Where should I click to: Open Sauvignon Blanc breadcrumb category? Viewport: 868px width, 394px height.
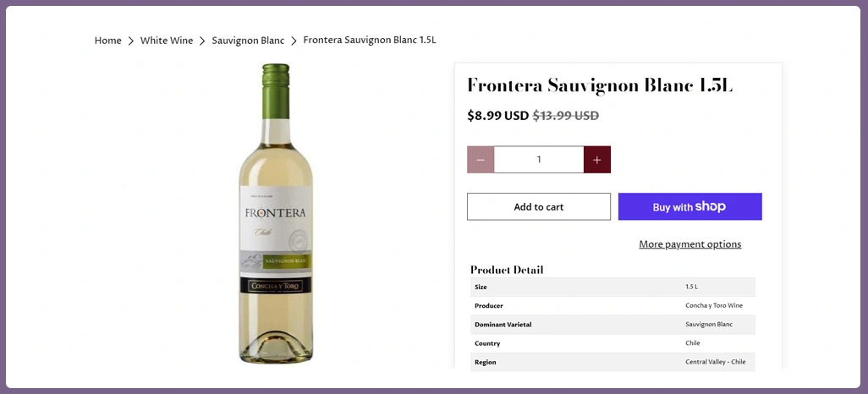[248, 41]
